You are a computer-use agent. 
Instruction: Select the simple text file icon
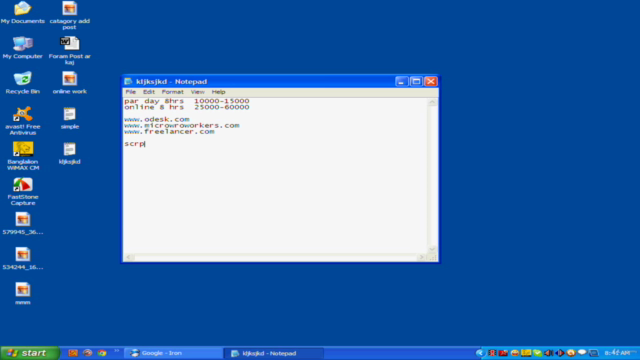tap(69, 118)
